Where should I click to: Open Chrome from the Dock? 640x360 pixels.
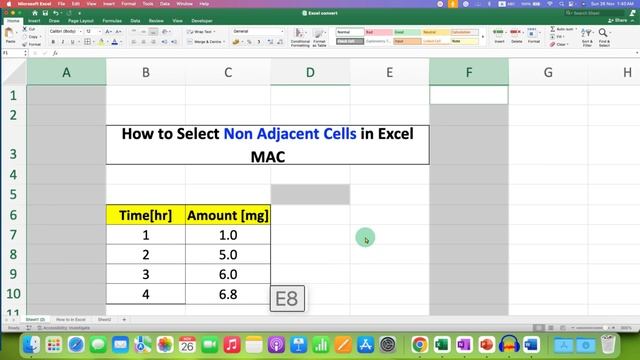tap(420, 345)
